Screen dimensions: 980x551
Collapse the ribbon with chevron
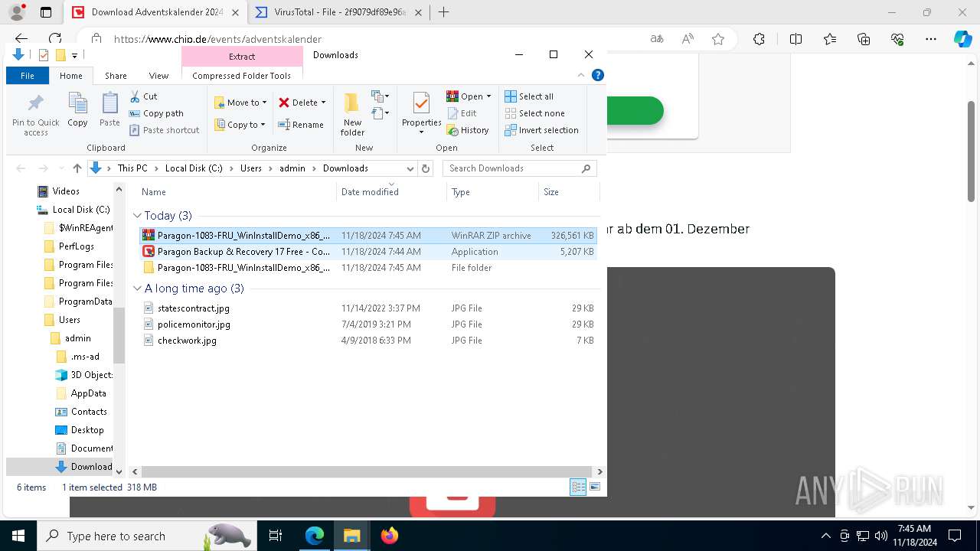click(581, 75)
